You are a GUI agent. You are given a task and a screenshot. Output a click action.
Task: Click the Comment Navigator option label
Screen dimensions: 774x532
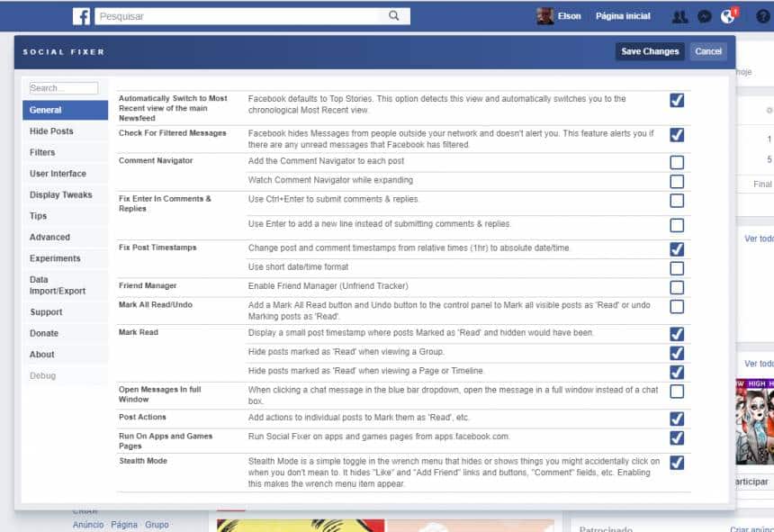click(x=156, y=161)
